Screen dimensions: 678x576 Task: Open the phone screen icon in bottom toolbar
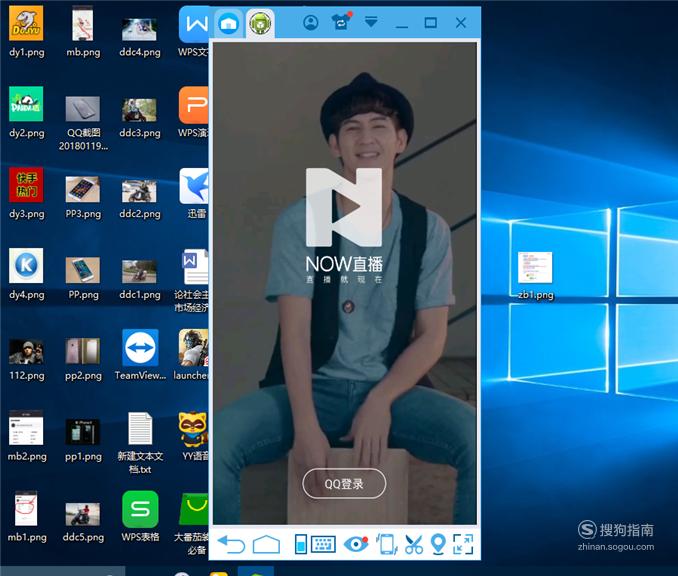[x=301, y=544]
